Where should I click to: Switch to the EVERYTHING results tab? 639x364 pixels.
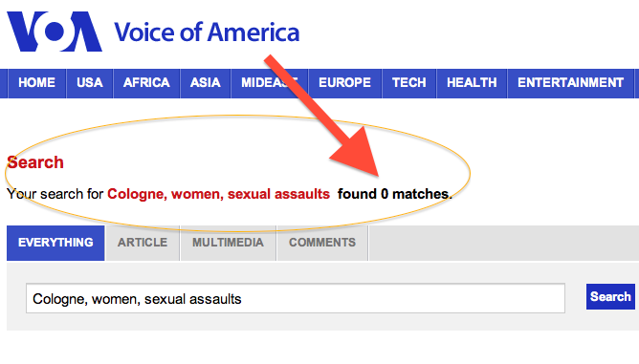[x=55, y=243]
